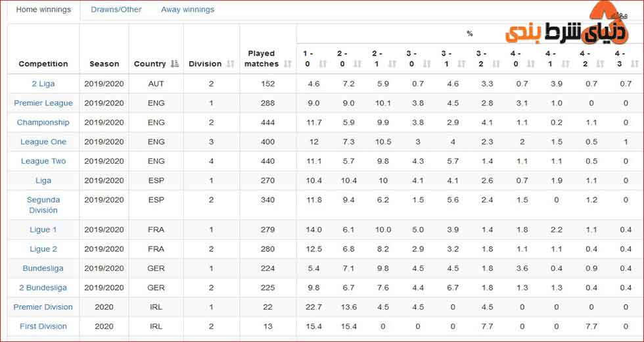Click the orange betting site logo
The image size is (644, 342).
point(566,25)
